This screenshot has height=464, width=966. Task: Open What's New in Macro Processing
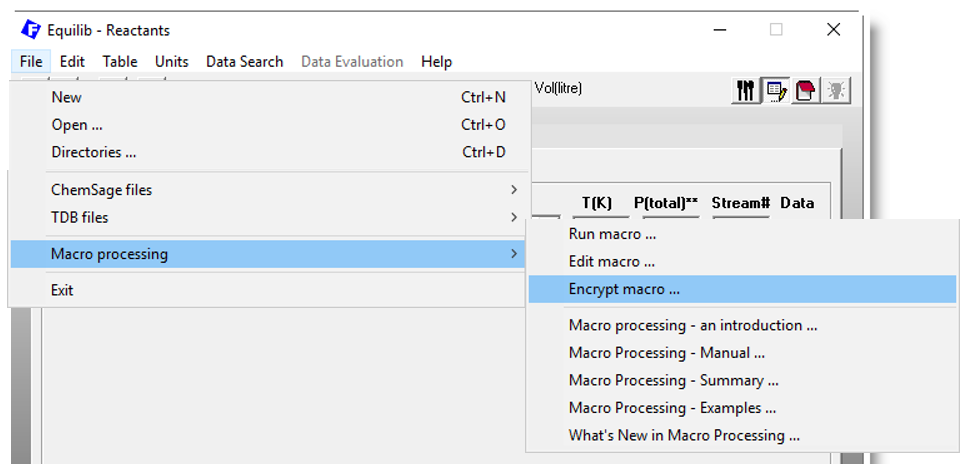[742, 436]
